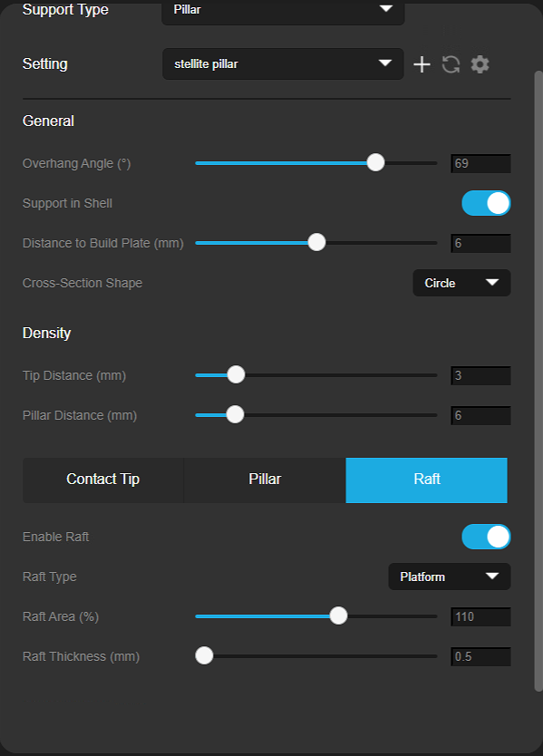Open the Support Type Pillar dropdown
The width and height of the screenshot is (543, 756).
pyautogui.click(x=283, y=11)
